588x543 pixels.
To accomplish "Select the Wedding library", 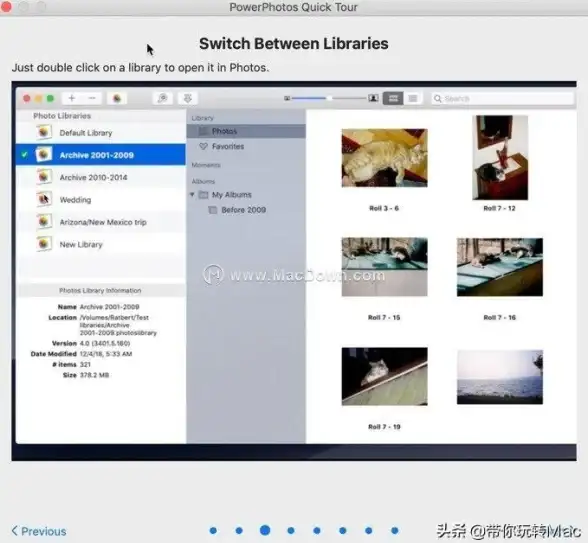I will [100, 200].
